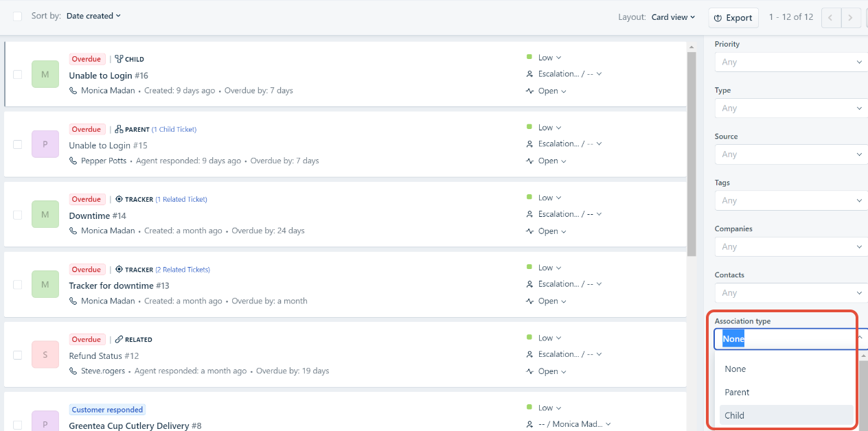Viewport: 868px width, 431px height.
Task: Open the Companies filter dropdown
Action: pos(791,246)
